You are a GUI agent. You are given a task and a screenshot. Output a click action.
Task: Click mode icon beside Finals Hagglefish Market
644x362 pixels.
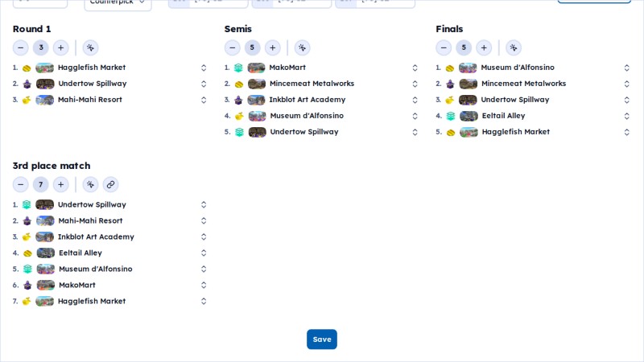click(x=451, y=132)
